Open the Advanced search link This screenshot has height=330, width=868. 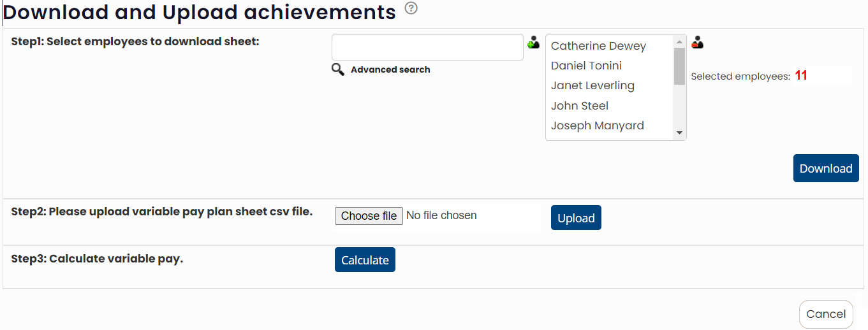coord(390,69)
